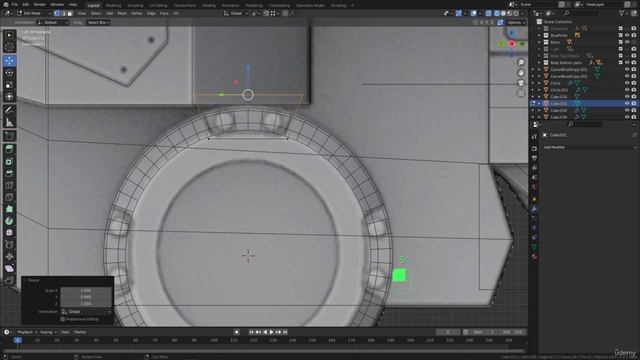Viewport: 640px width, 360px height.
Task: Toggle the auto keying record button
Action: coord(236,332)
